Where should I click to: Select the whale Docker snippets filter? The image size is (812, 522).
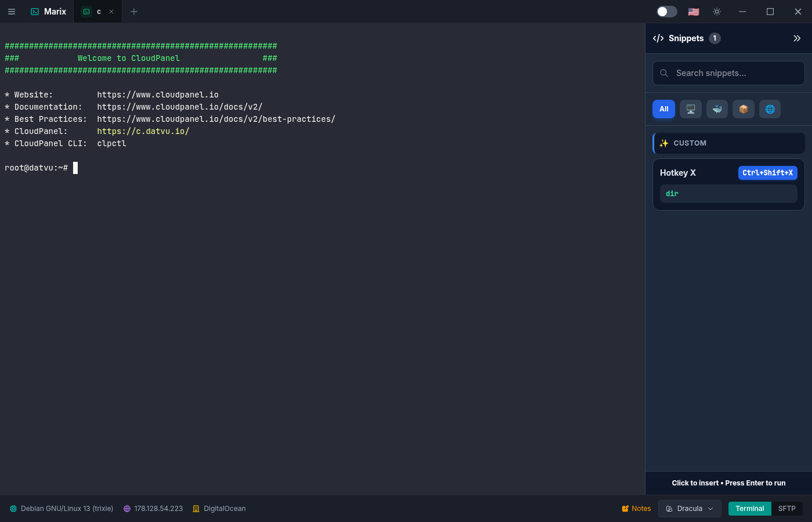(717, 109)
